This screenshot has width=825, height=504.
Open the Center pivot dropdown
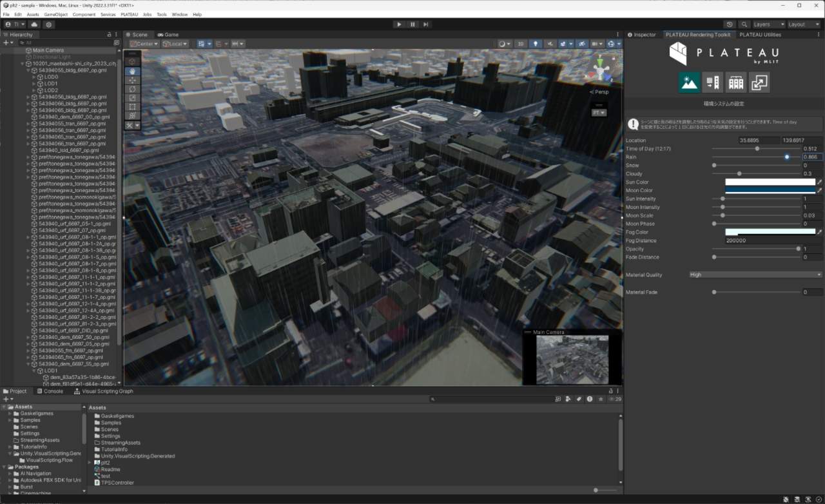(143, 44)
